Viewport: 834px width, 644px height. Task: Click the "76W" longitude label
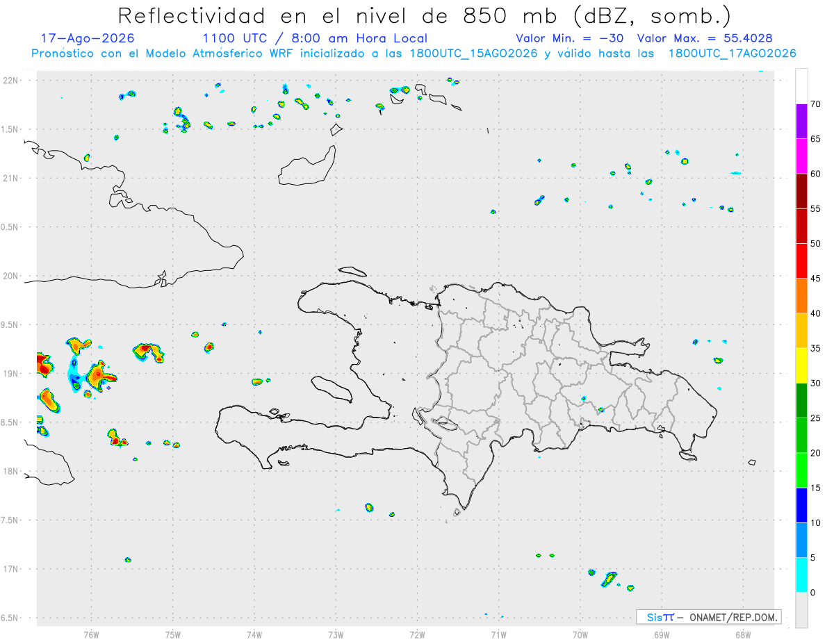click(91, 635)
